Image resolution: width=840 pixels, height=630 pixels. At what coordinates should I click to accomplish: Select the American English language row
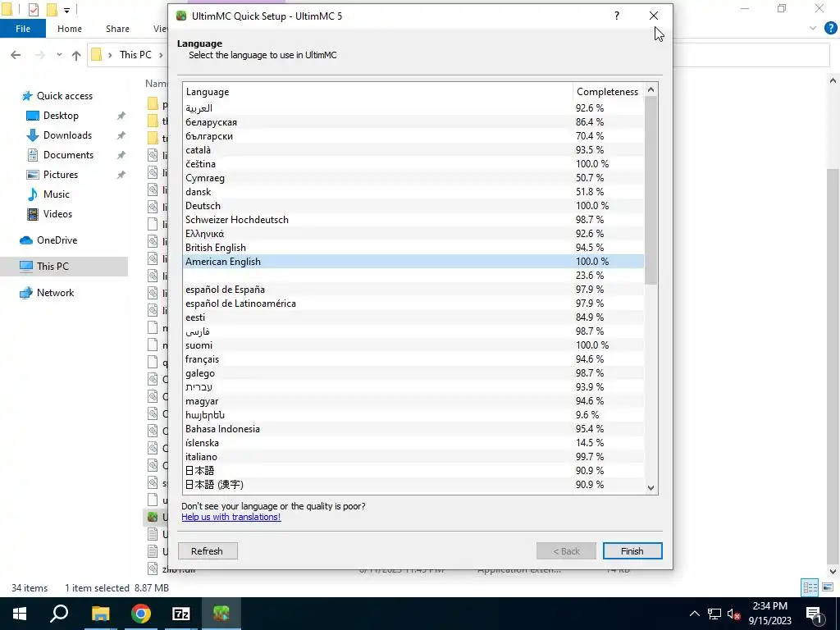pyautogui.click(x=413, y=262)
